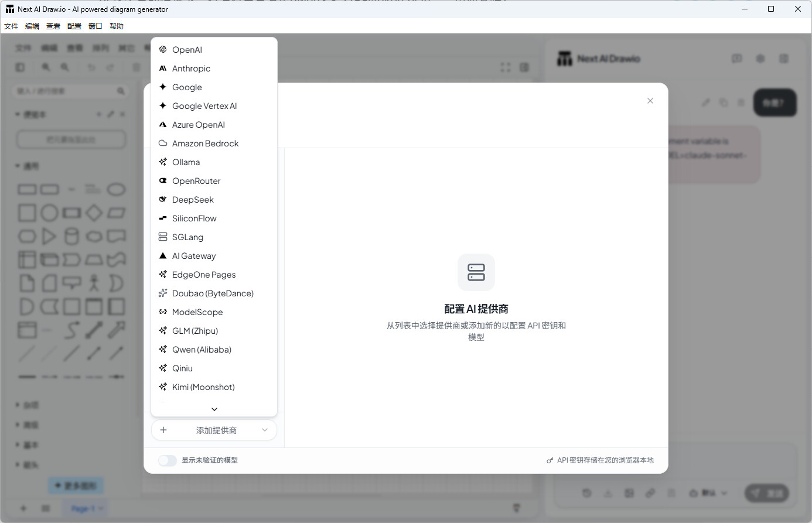This screenshot has height=523, width=812.
Task: Click the OpenRouter logo icon
Action: (163, 181)
